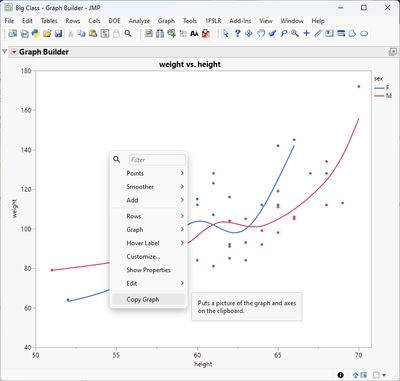400x381 pixels.
Task: Save with the blue floppy disk icon
Action: tap(58, 33)
